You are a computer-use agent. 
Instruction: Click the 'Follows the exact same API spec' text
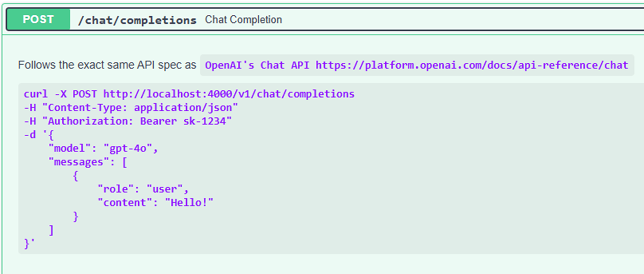click(x=107, y=65)
